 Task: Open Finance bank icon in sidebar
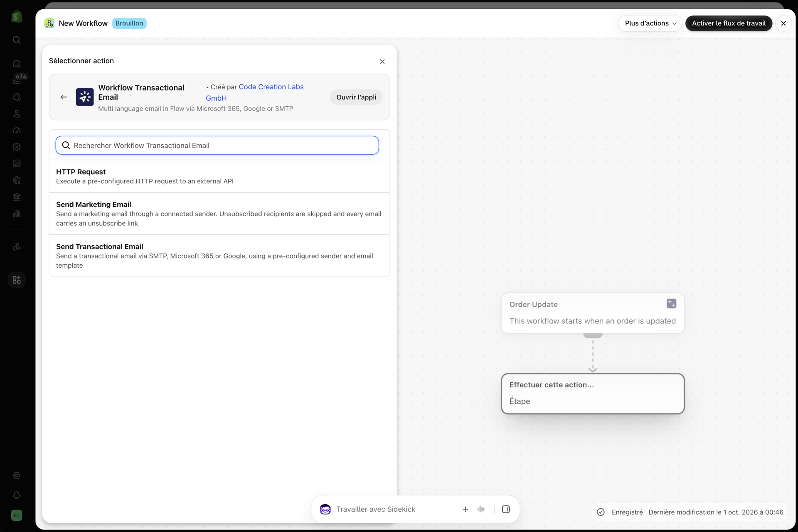pos(17,197)
